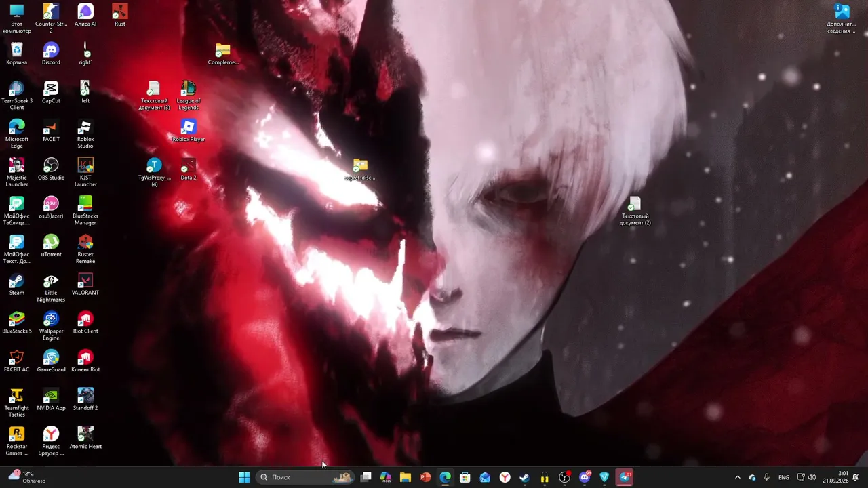Open the weather widget showing 12°C

tap(27, 477)
